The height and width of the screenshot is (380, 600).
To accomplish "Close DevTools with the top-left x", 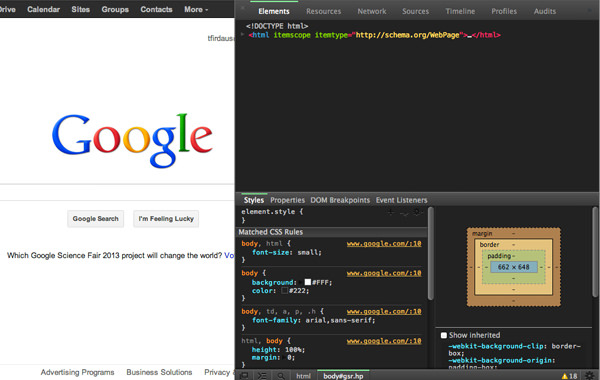I will coord(243,8).
